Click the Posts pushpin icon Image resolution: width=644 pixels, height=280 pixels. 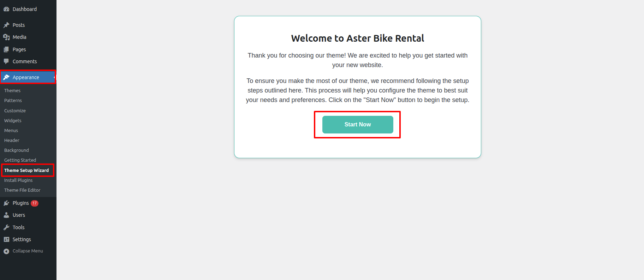click(6, 25)
